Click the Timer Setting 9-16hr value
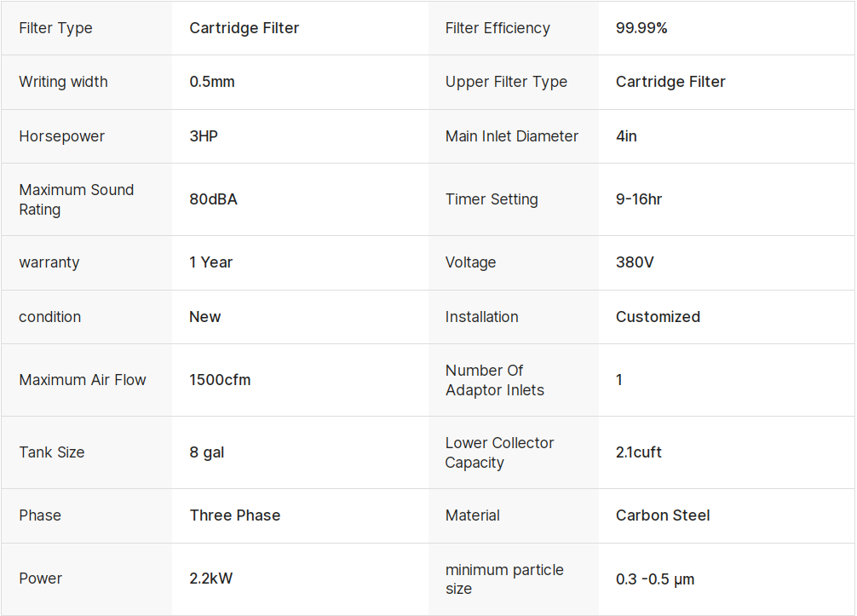This screenshot has width=857, height=616. 639,199
